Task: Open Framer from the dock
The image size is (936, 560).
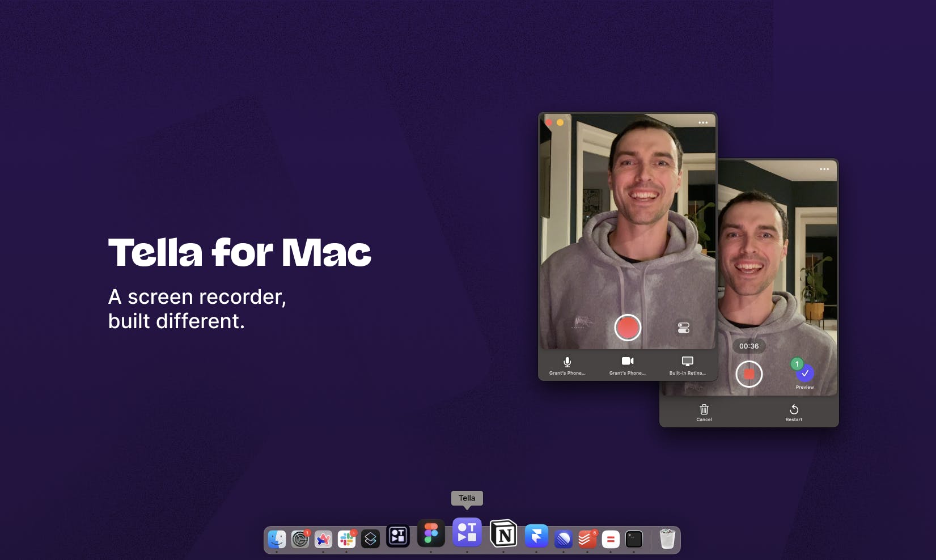Action: click(x=536, y=536)
